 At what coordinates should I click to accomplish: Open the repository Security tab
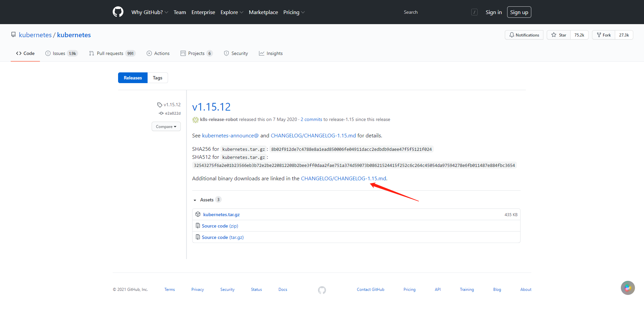pyautogui.click(x=236, y=53)
